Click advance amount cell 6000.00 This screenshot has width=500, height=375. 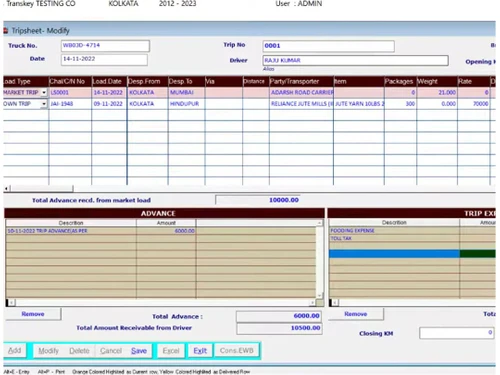coord(166,231)
